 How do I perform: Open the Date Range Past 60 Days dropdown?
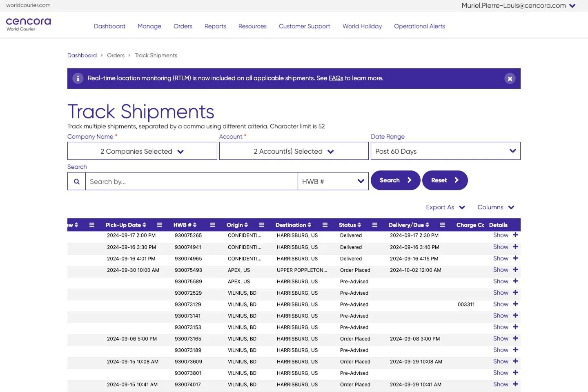tap(445, 151)
